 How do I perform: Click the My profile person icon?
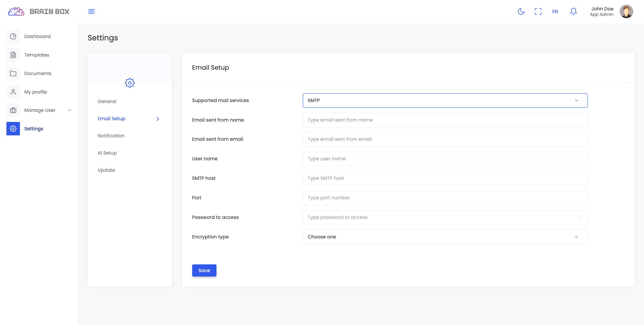tap(13, 92)
